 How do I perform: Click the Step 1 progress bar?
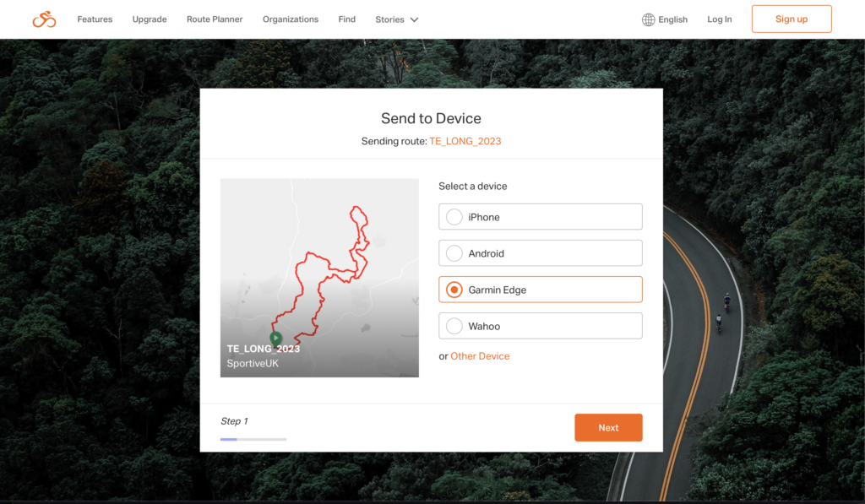[x=253, y=440]
